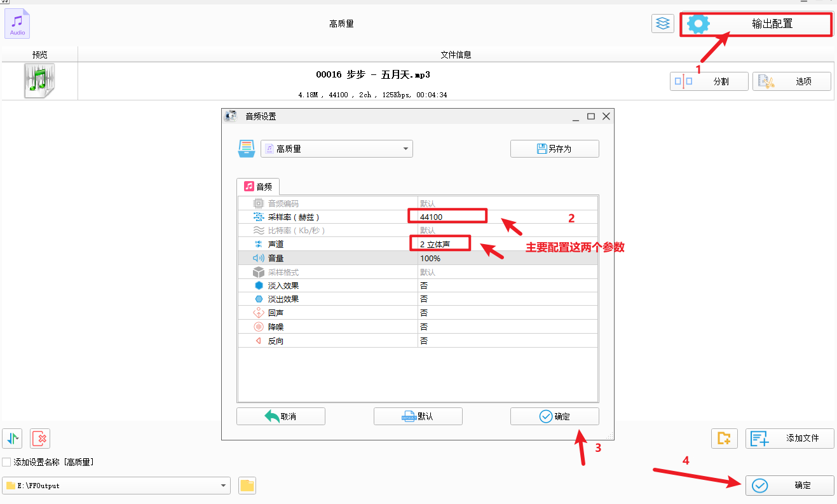
Task: Select the 采样格式 row
Action: (418, 272)
